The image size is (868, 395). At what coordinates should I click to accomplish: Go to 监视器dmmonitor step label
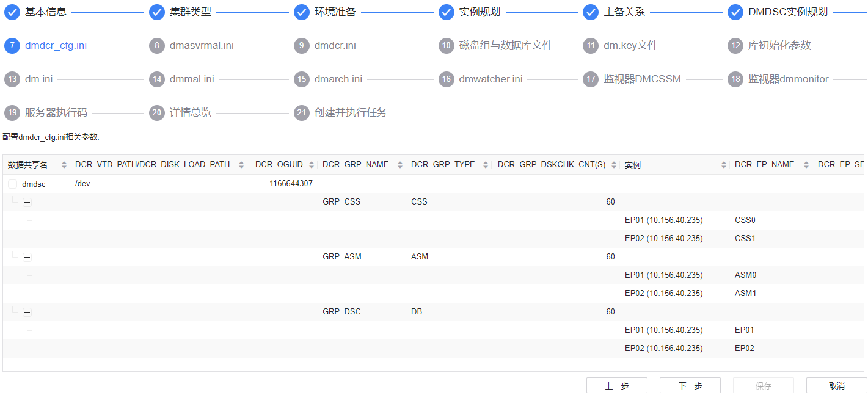(x=789, y=79)
